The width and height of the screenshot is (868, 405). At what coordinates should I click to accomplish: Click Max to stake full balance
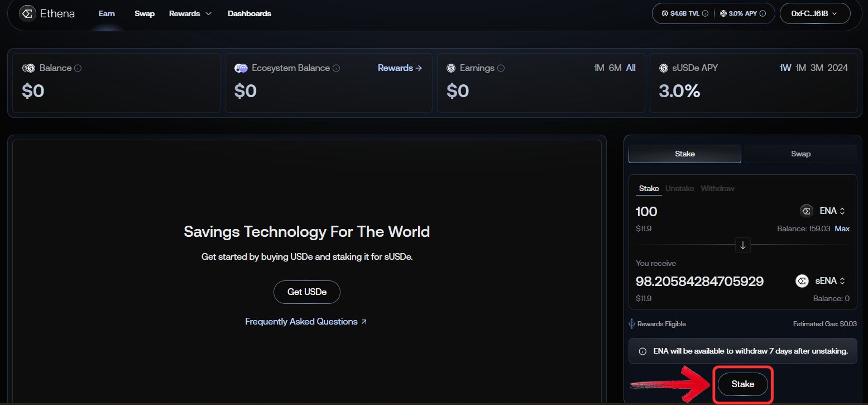tap(842, 228)
